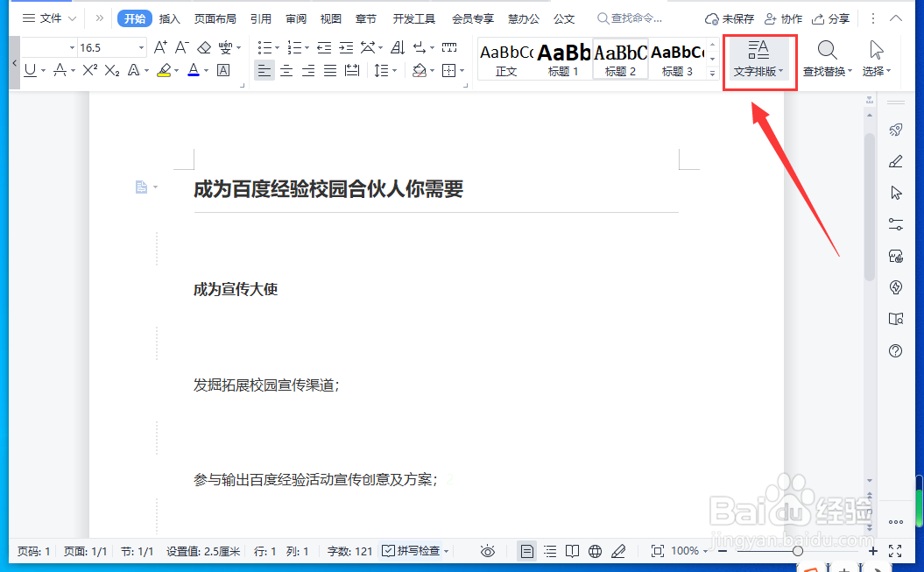924x572 pixels.
Task: Open 查找替换 find and replace
Action: [x=828, y=59]
